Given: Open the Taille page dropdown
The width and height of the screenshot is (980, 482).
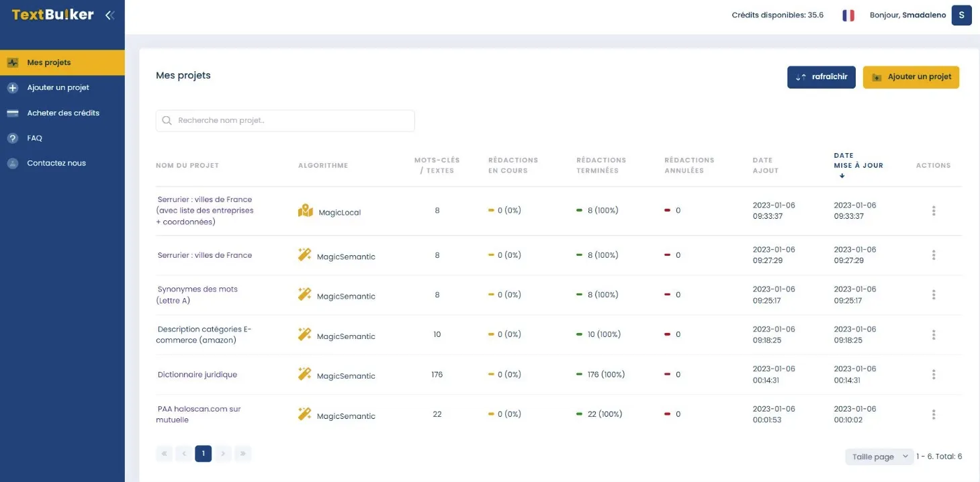Looking at the screenshot, I should point(879,456).
